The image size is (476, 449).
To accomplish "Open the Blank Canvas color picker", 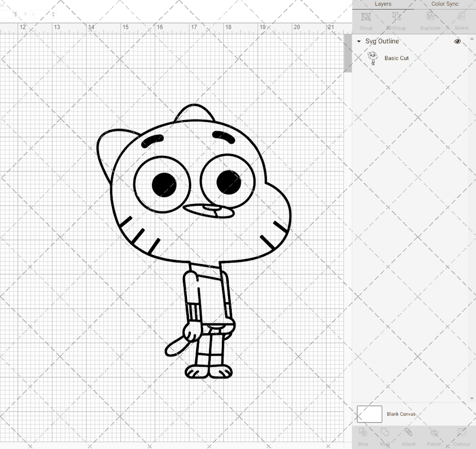I will pos(369,414).
